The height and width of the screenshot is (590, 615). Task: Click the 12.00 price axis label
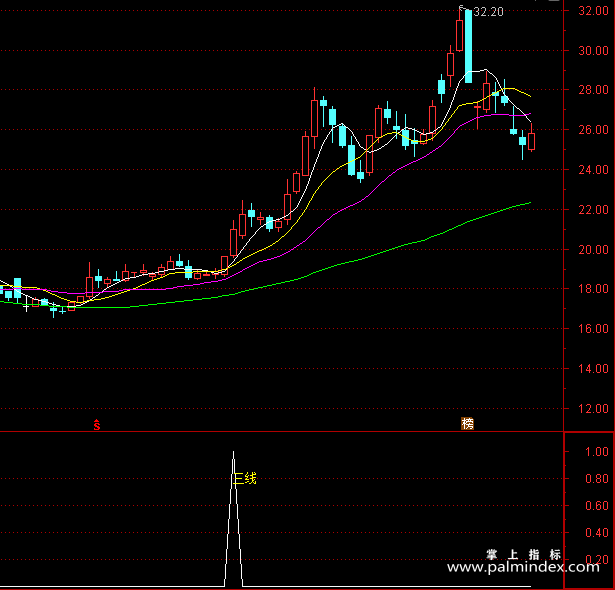click(x=593, y=409)
